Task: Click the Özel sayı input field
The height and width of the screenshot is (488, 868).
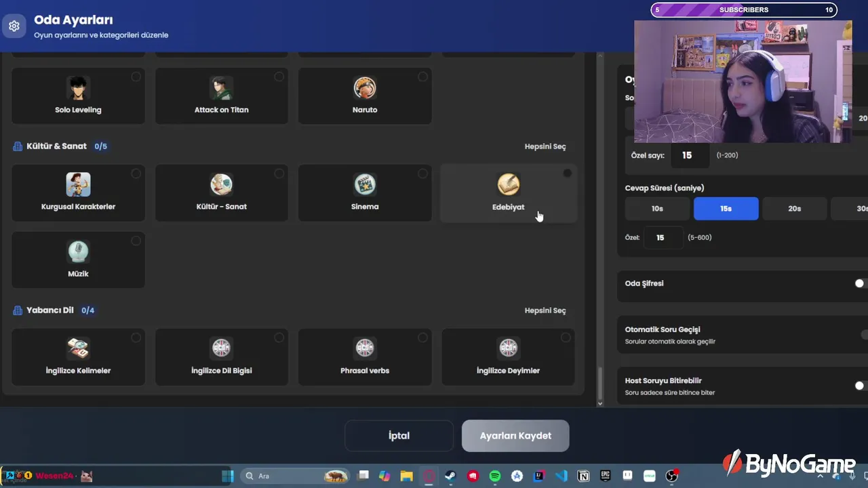Action: pyautogui.click(x=690, y=155)
